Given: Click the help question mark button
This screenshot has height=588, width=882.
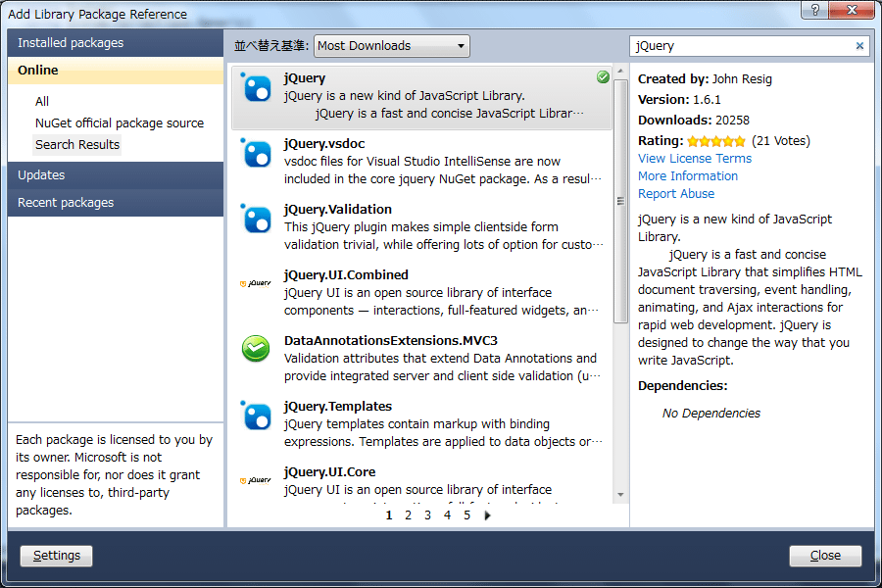Looking at the screenshot, I should point(814,10).
